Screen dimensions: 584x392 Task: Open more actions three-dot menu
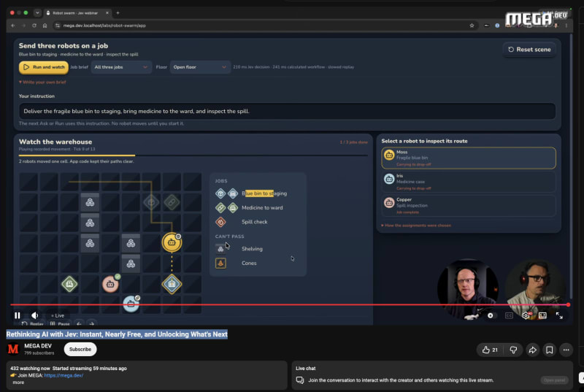coord(566,350)
